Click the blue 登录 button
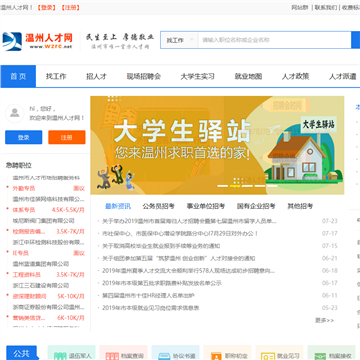Viewport: 360px width, 360px height. tap(24, 137)
